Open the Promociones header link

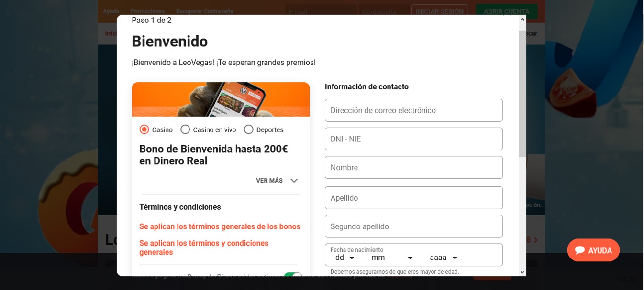147,11
